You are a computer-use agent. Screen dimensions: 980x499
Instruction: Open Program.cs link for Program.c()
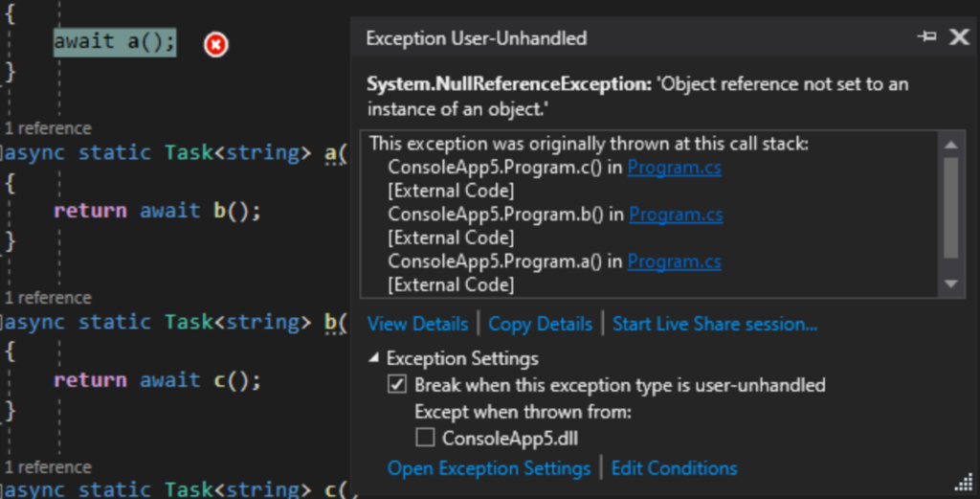tap(675, 168)
